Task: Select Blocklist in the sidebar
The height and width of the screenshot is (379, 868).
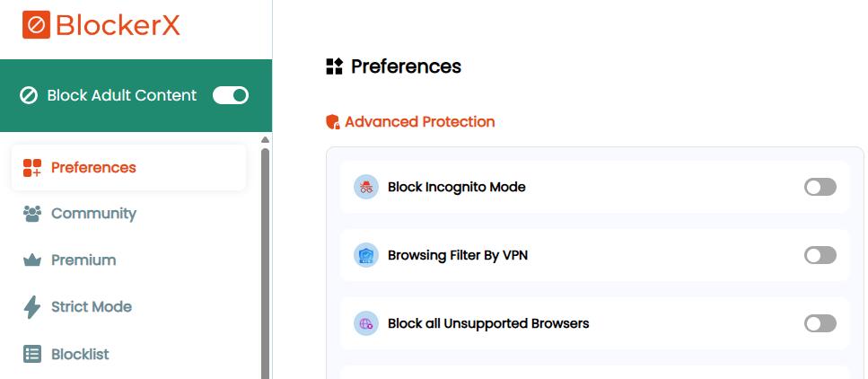Action: coord(80,354)
